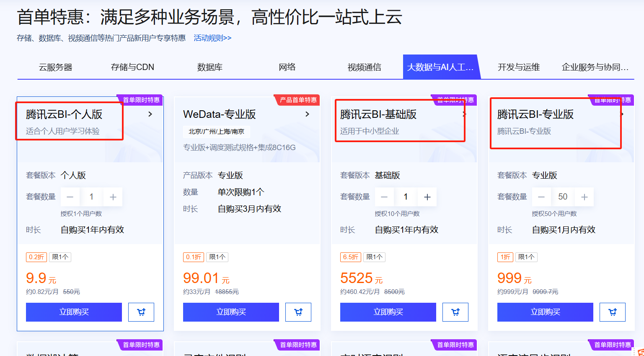Image resolution: width=644 pixels, height=356 pixels.
Task: Click struck-through original price 18855元
Action: pos(227,292)
